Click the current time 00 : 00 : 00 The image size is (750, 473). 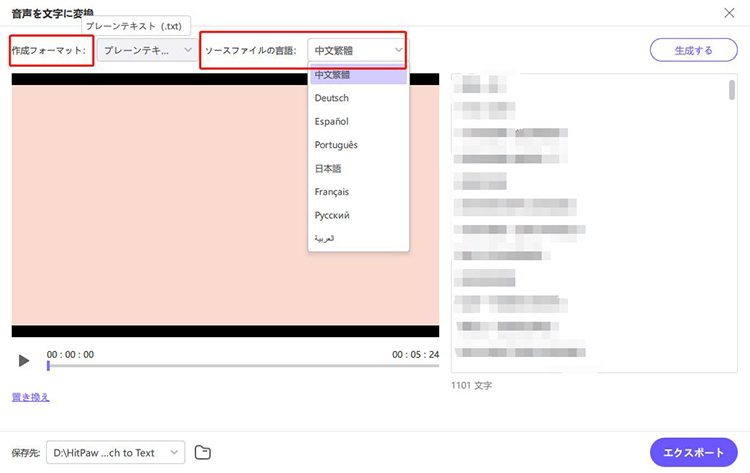[x=70, y=354]
